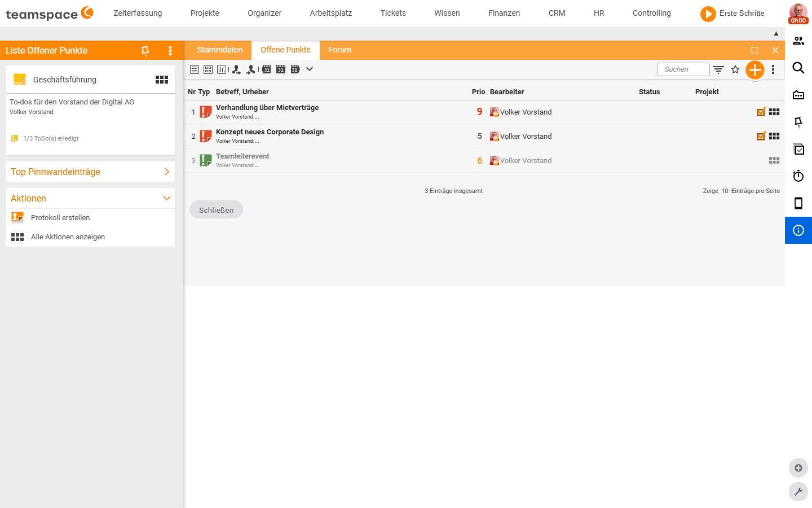Open the Forum tab
Viewport: 812px width, 508px height.
pos(340,50)
